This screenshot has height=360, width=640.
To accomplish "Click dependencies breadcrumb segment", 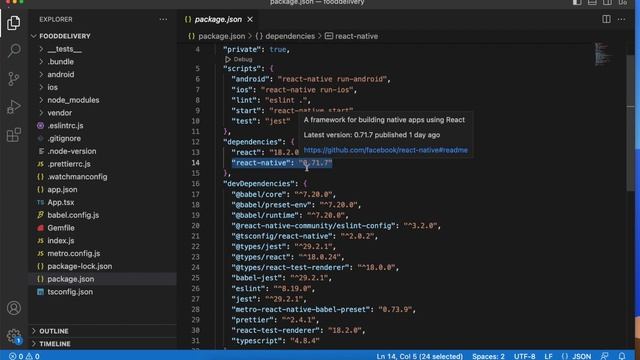I will (285, 36).
